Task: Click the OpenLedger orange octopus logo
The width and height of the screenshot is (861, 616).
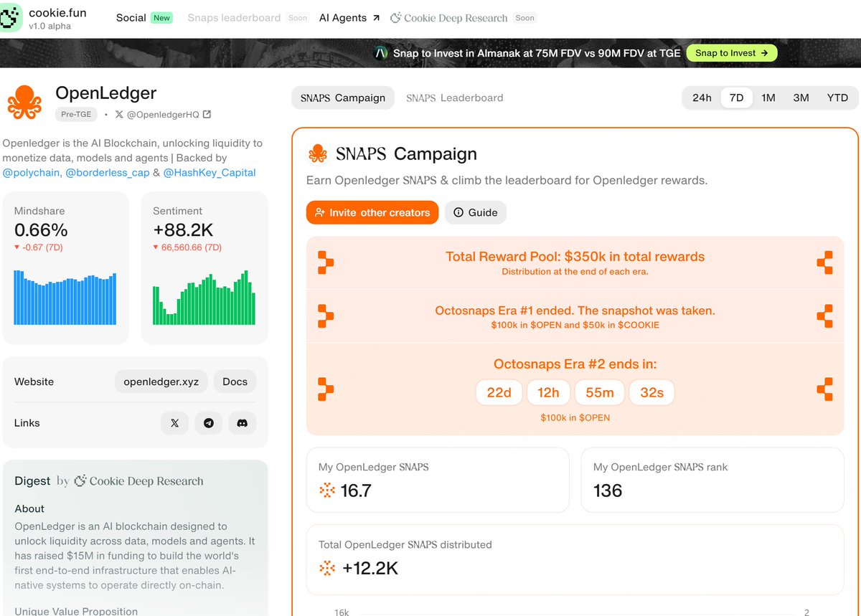Action: pos(24,102)
